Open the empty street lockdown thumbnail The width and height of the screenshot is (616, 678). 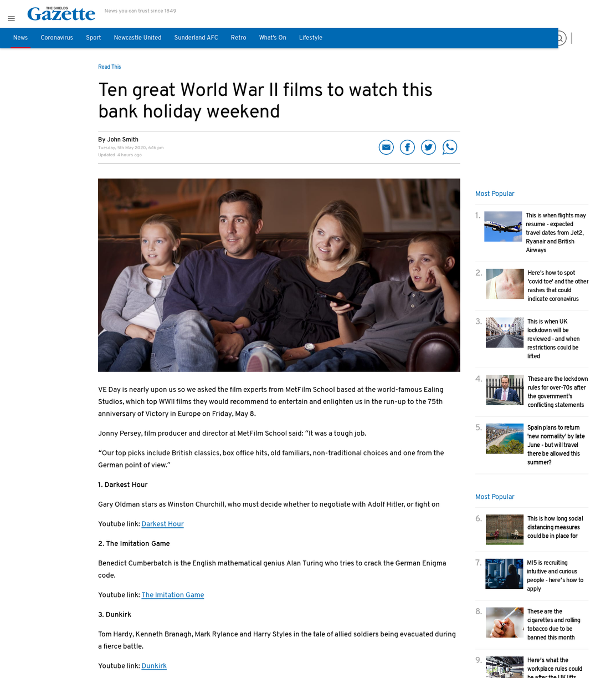[505, 333]
